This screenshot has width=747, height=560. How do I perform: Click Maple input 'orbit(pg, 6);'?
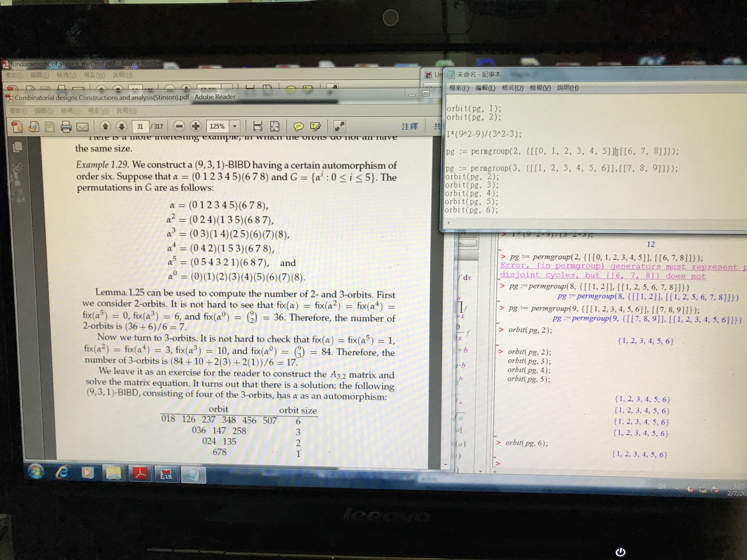pos(527,443)
